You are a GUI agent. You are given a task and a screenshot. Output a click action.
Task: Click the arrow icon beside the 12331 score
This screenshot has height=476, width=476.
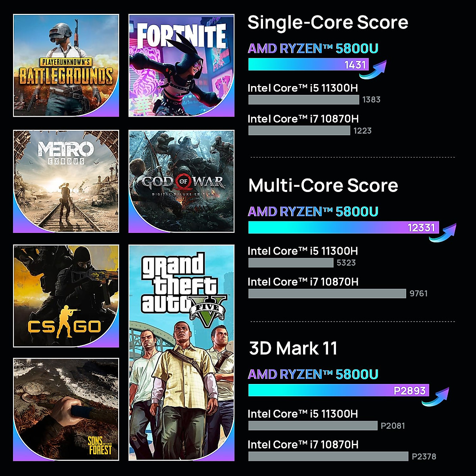443,232
